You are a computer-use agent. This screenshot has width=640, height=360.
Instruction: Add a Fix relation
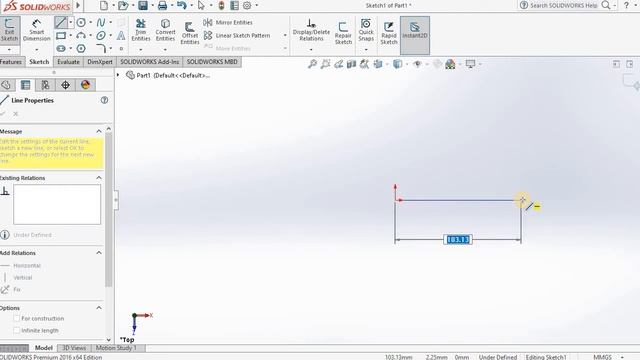click(11, 289)
